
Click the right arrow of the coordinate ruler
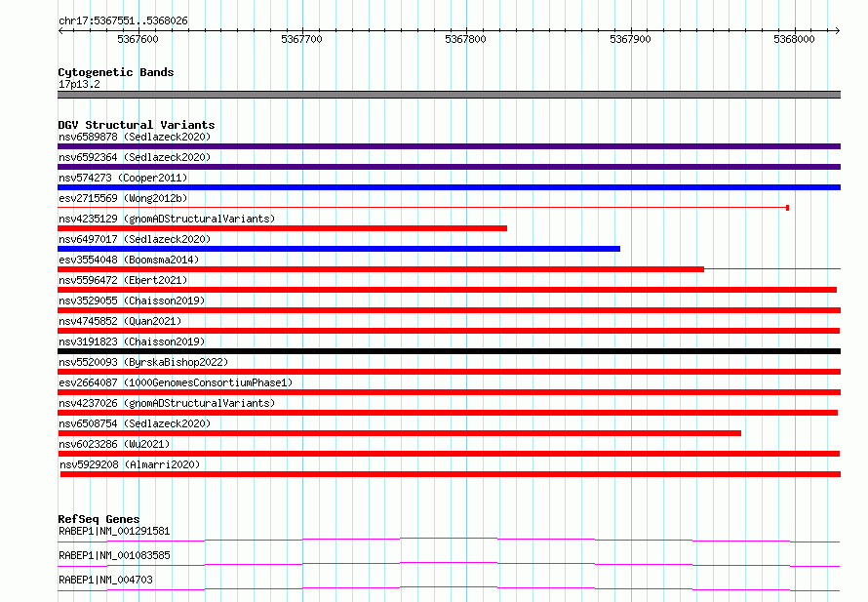[838, 30]
